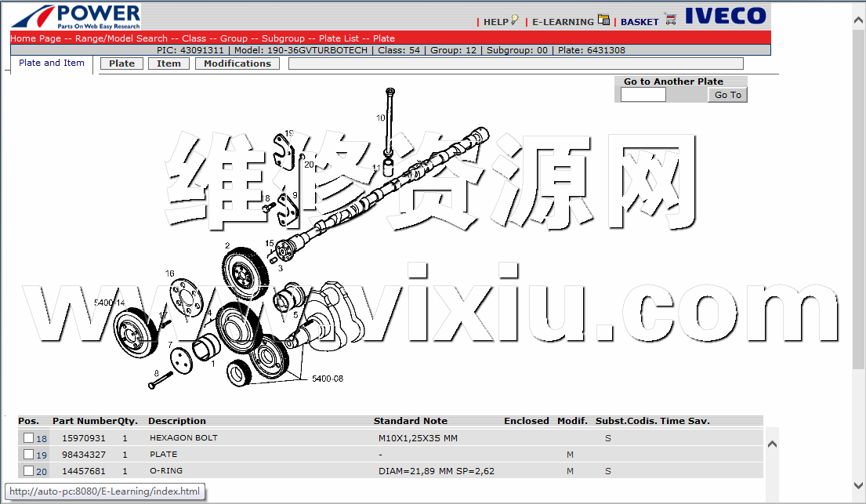This screenshot has width=866, height=504.
Task: Switch to the Plate and Item tab
Action: (52, 63)
